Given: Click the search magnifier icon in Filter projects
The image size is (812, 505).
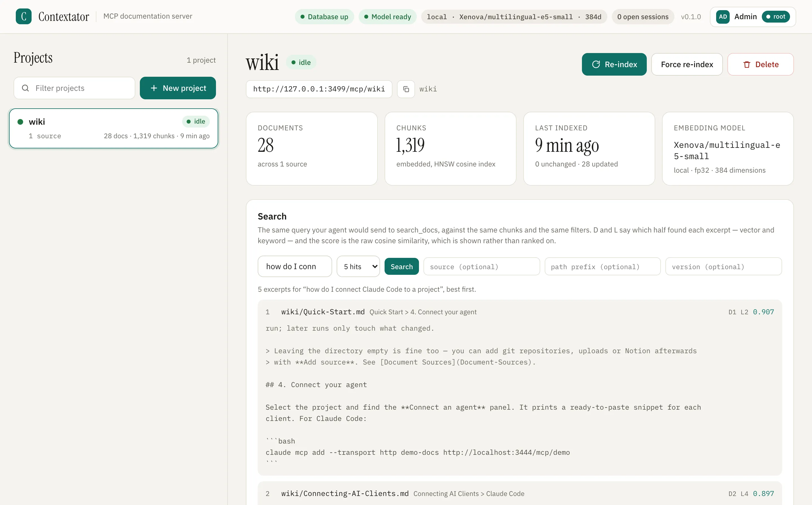Looking at the screenshot, I should (25, 88).
